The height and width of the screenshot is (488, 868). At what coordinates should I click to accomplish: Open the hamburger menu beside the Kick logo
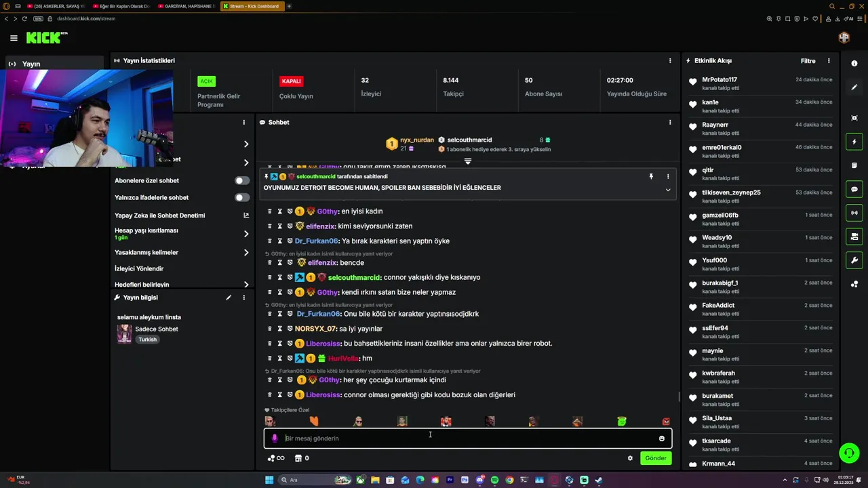(14, 38)
